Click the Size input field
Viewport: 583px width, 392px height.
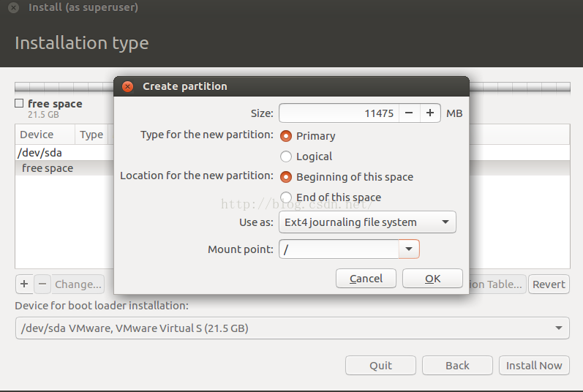[x=339, y=113]
